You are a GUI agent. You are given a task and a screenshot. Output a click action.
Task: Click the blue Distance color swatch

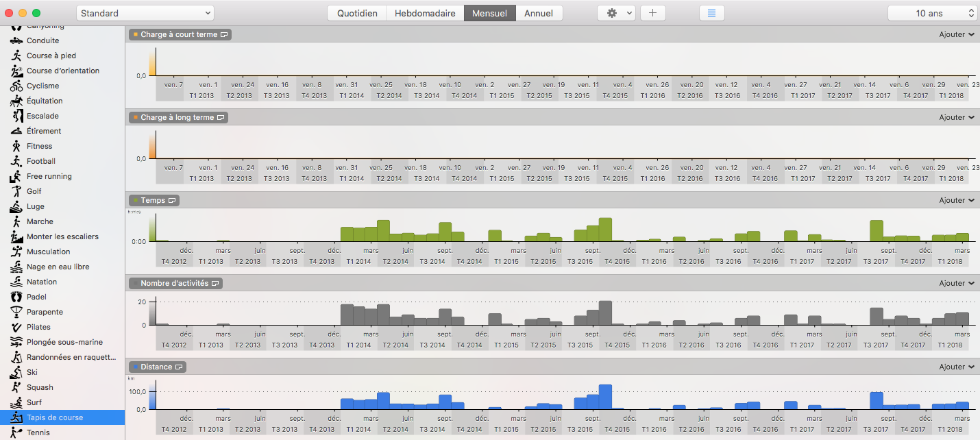click(x=136, y=367)
